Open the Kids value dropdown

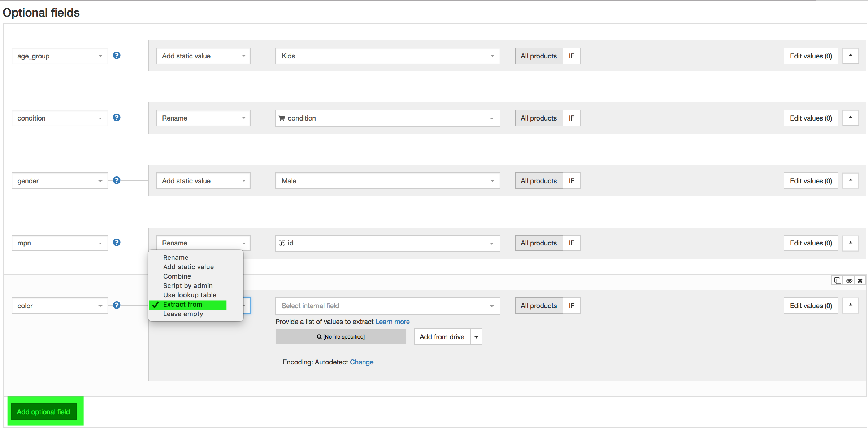click(x=387, y=56)
